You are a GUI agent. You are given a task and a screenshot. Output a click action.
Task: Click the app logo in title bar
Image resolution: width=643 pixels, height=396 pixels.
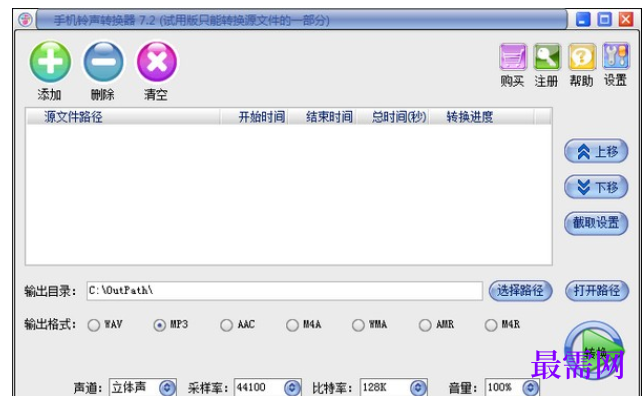click(25, 19)
